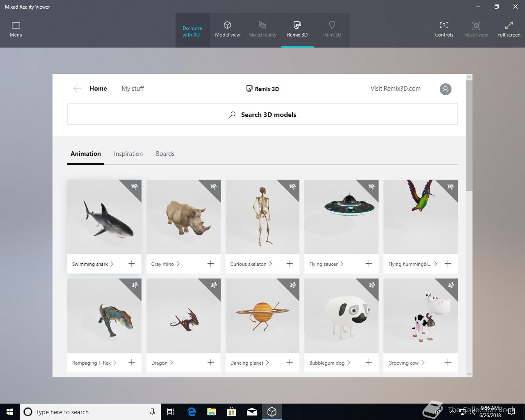This screenshot has height=420, width=525.
Task: Open the Windows Start menu
Action: click(x=10, y=412)
